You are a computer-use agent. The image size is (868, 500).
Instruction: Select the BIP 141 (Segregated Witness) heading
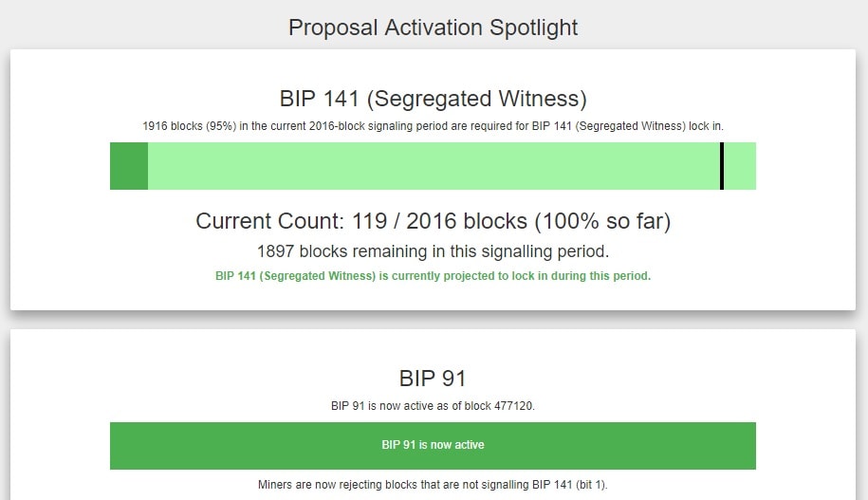coord(433,99)
